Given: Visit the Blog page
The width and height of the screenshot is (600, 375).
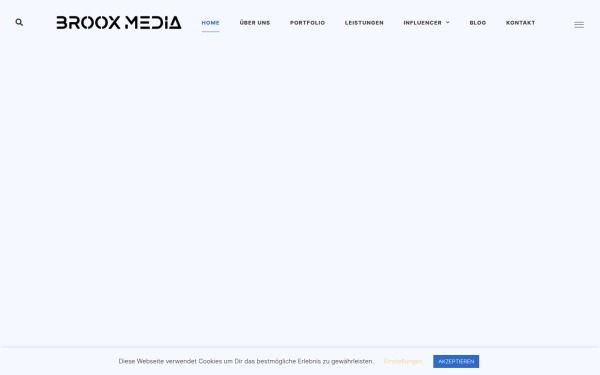Looking at the screenshot, I should click(478, 23).
